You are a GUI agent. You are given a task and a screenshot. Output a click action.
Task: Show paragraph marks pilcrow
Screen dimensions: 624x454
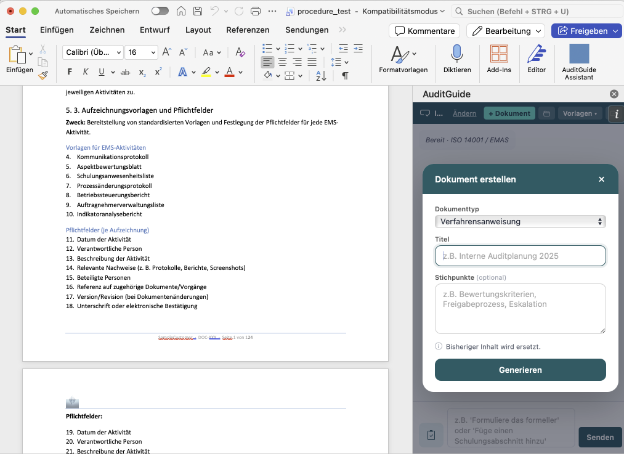click(345, 76)
